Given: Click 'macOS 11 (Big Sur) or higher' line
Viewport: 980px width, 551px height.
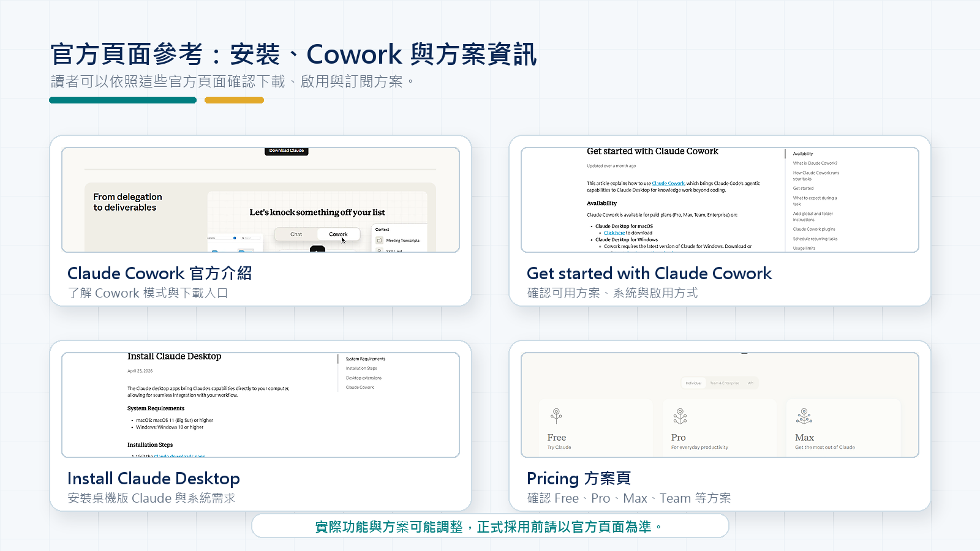Looking at the screenshot, I should click(x=175, y=420).
